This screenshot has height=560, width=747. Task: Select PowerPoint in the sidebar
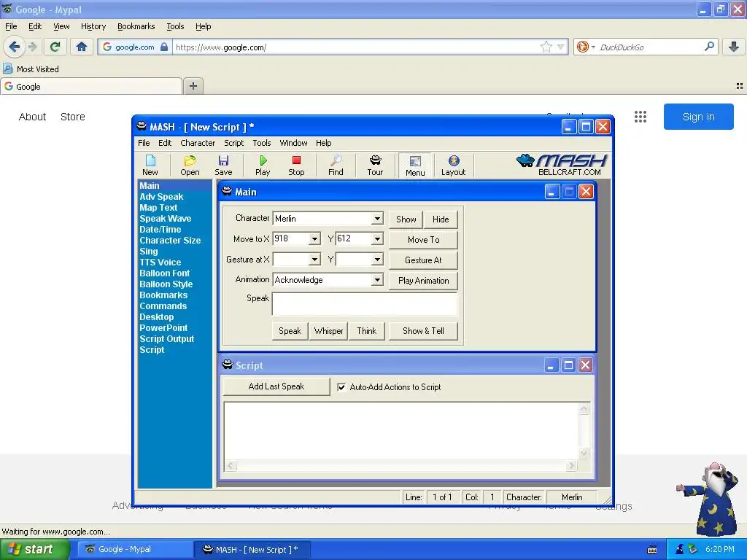(x=163, y=328)
